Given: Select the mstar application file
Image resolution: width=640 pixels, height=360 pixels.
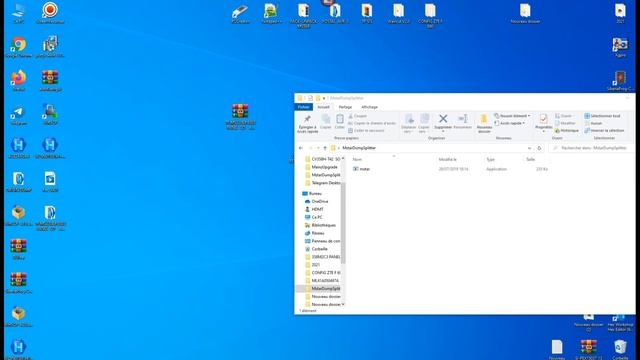Looking at the screenshot, I should (x=362, y=169).
